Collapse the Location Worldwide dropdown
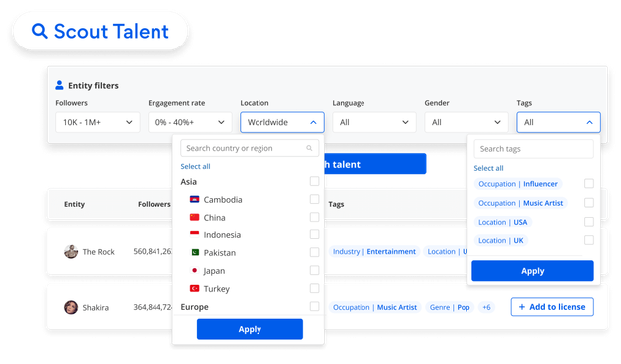621x364 pixels. pyautogui.click(x=282, y=122)
